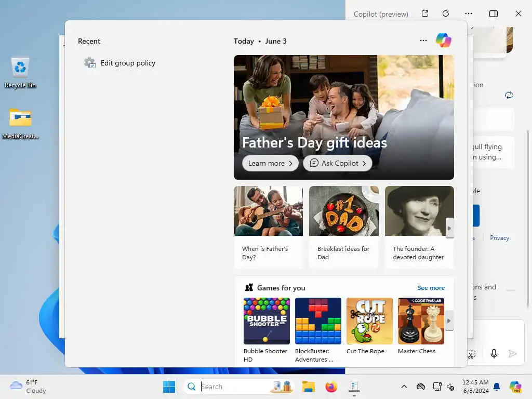Click Learn more on Father's Day banner
The width and height of the screenshot is (532, 399).
point(270,163)
